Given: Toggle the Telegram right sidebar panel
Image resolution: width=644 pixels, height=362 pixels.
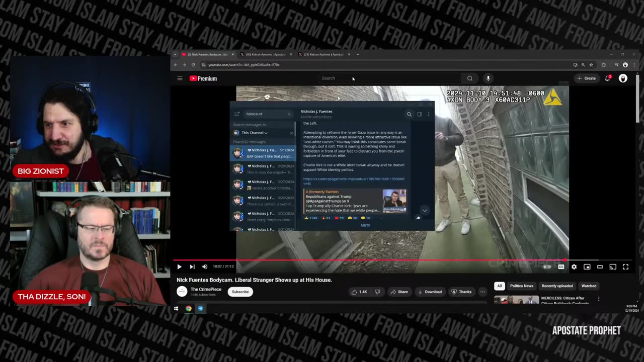Looking at the screenshot, I should (x=419, y=114).
